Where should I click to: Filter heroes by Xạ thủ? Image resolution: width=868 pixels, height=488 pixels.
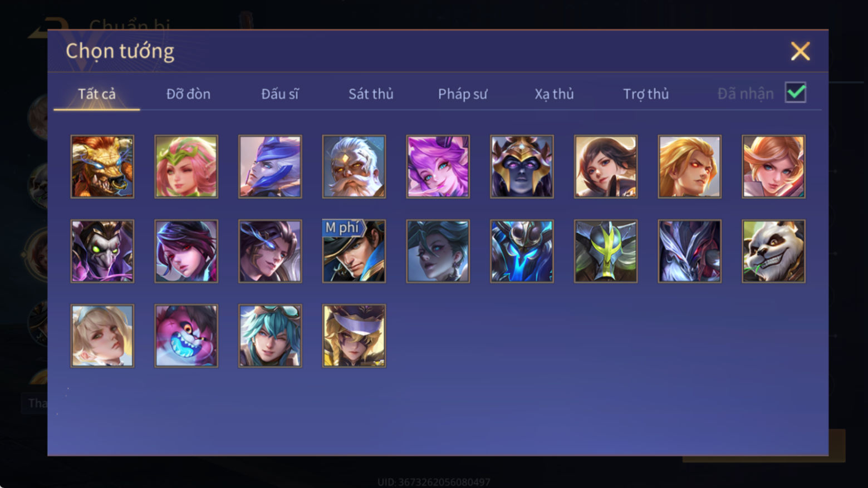click(554, 94)
